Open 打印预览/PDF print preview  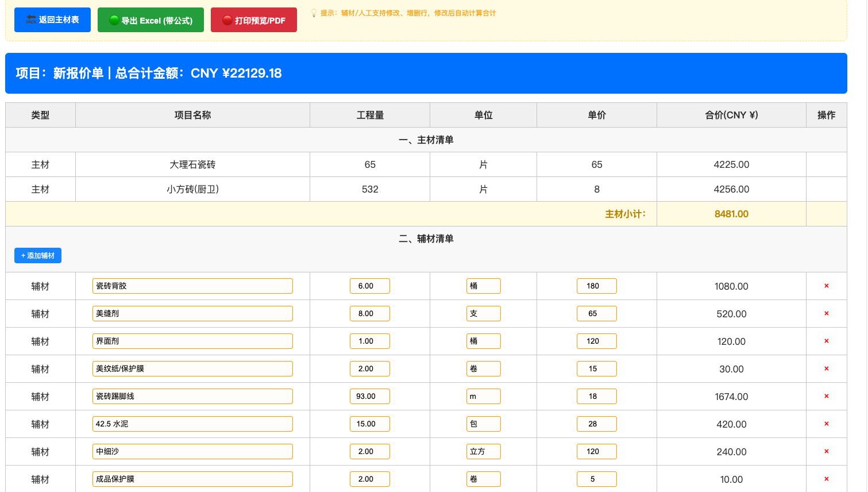pyautogui.click(x=254, y=20)
